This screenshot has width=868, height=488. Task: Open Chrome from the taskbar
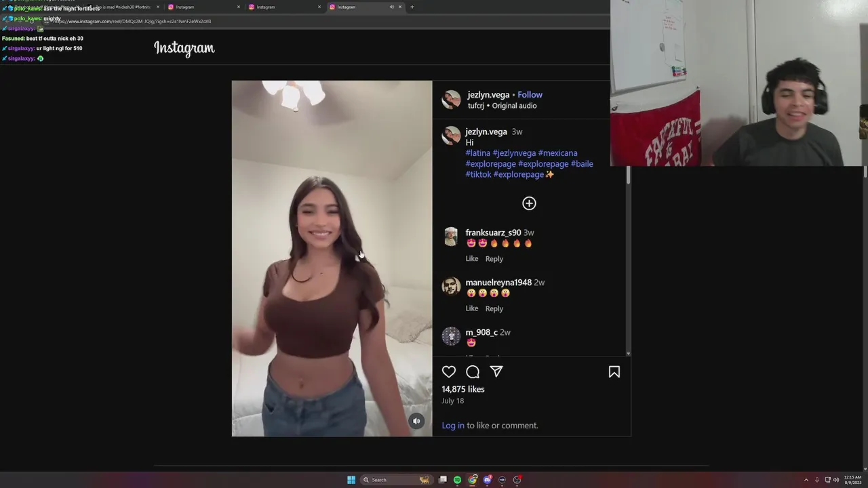[473, 480]
